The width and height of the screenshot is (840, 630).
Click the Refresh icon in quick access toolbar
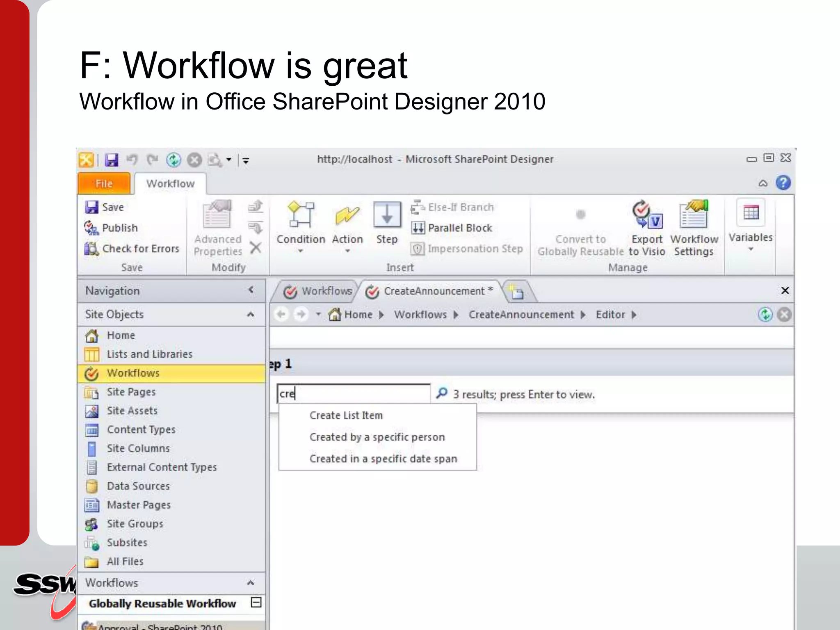tap(173, 160)
